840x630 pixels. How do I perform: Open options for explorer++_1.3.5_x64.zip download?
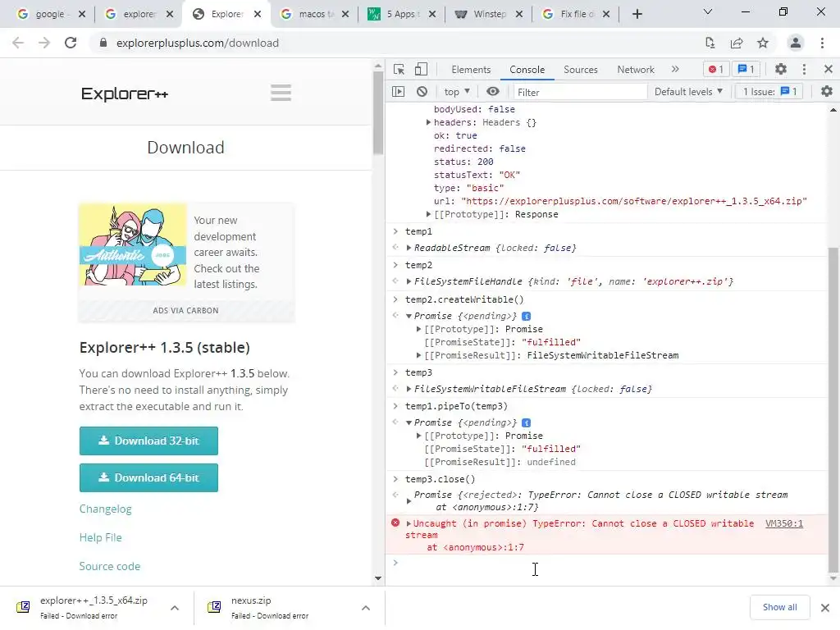coord(175,608)
